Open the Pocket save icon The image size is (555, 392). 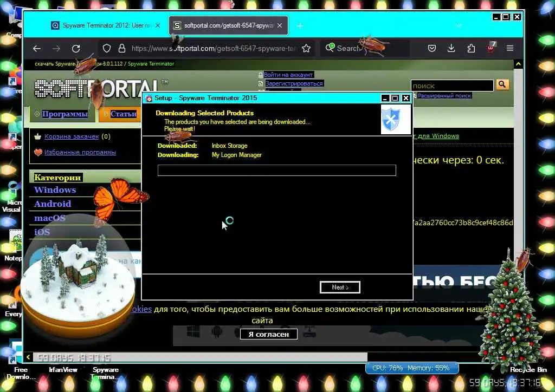point(432,48)
